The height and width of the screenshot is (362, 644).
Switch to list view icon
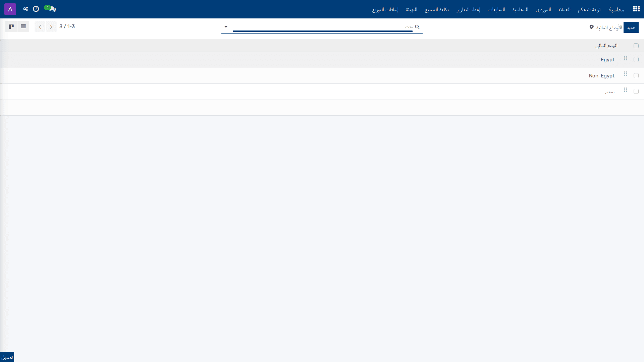[x=23, y=26]
